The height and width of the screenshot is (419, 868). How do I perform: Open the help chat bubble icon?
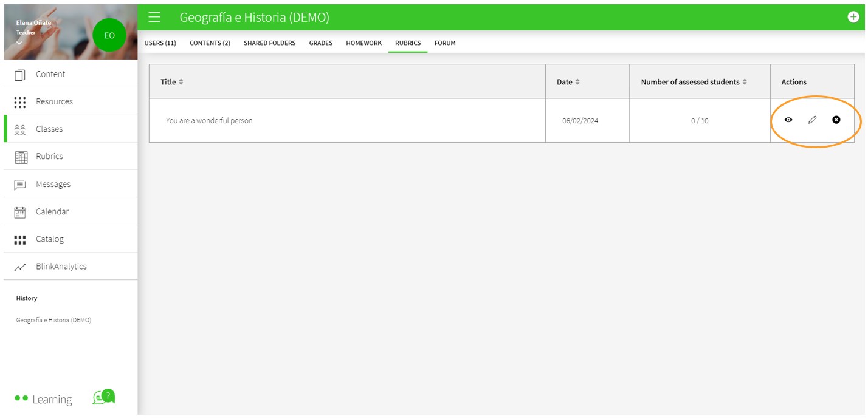(104, 397)
